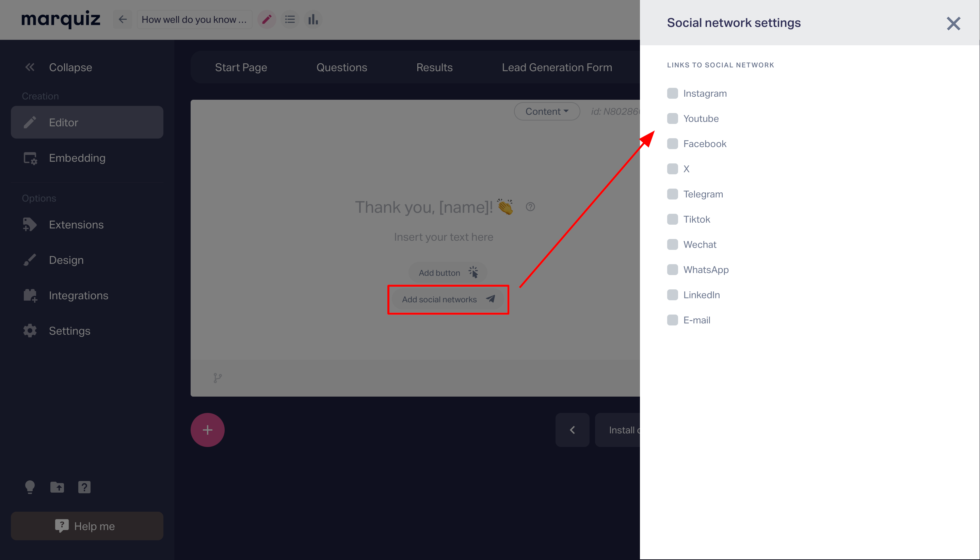Image resolution: width=980 pixels, height=560 pixels.
Task: Click the list view icon in toolbar
Action: [289, 19]
